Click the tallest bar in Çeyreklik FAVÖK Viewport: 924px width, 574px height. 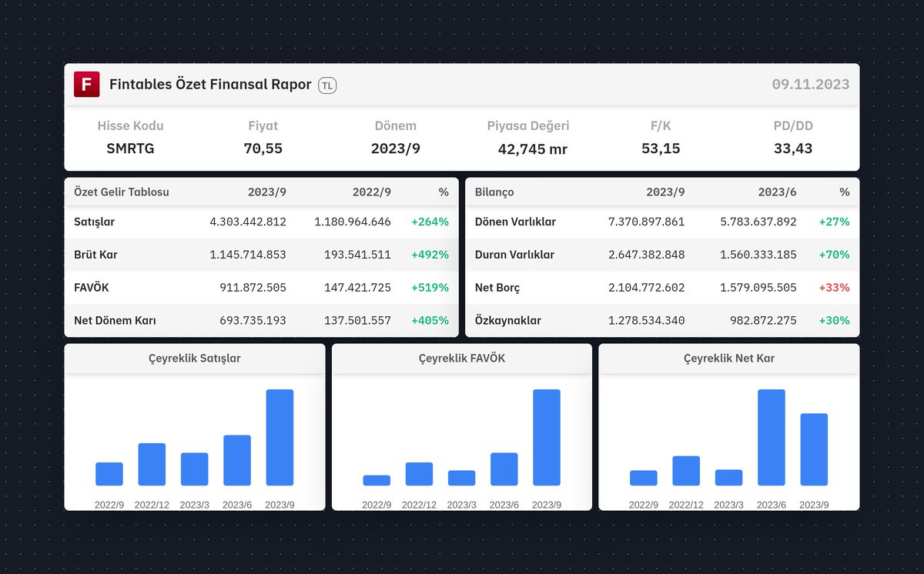(547, 439)
